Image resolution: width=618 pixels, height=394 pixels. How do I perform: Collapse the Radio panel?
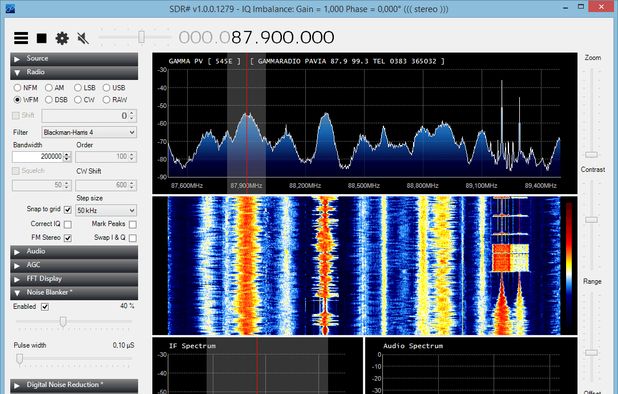74,72
